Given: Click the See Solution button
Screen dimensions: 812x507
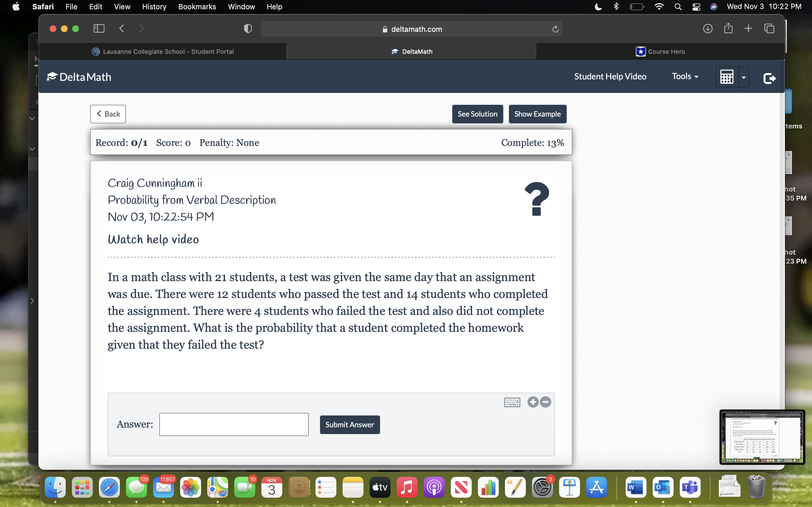Looking at the screenshot, I should [477, 114].
